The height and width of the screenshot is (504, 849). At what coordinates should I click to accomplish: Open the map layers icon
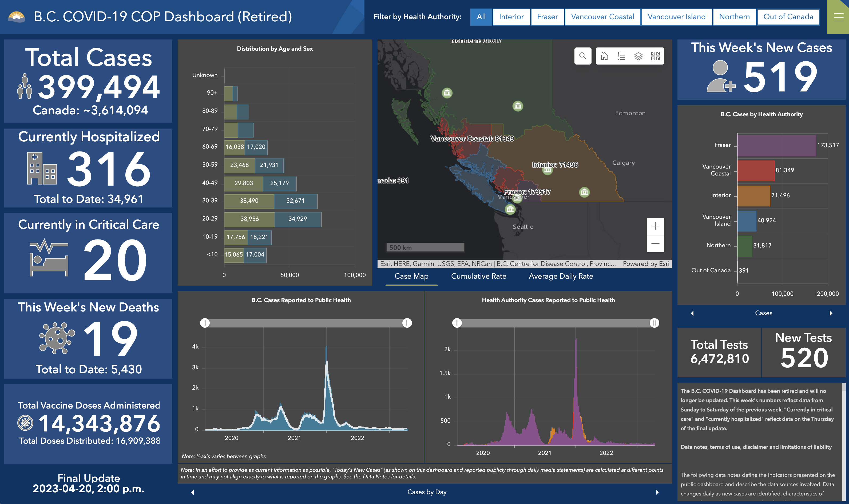tap(638, 56)
